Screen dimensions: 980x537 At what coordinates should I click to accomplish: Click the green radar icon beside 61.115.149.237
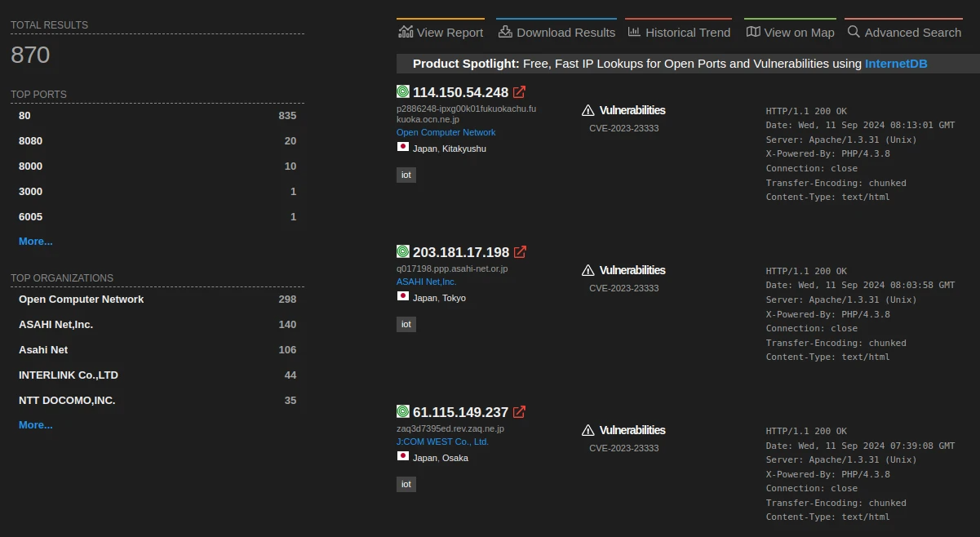tap(403, 412)
